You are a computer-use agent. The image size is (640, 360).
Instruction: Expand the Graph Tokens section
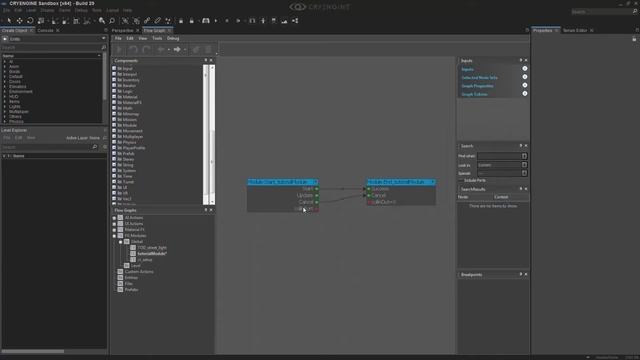click(x=524, y=93)
